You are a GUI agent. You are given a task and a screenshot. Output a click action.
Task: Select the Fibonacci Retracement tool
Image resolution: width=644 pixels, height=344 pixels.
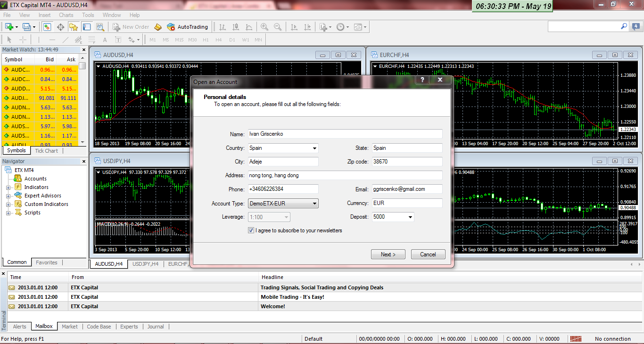[x=92, y=40]
